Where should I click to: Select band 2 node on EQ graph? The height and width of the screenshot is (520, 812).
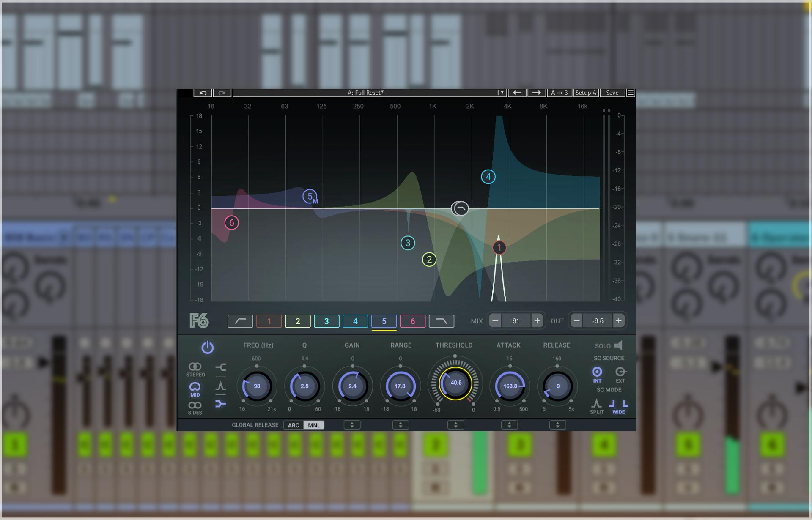coord(429,260)
